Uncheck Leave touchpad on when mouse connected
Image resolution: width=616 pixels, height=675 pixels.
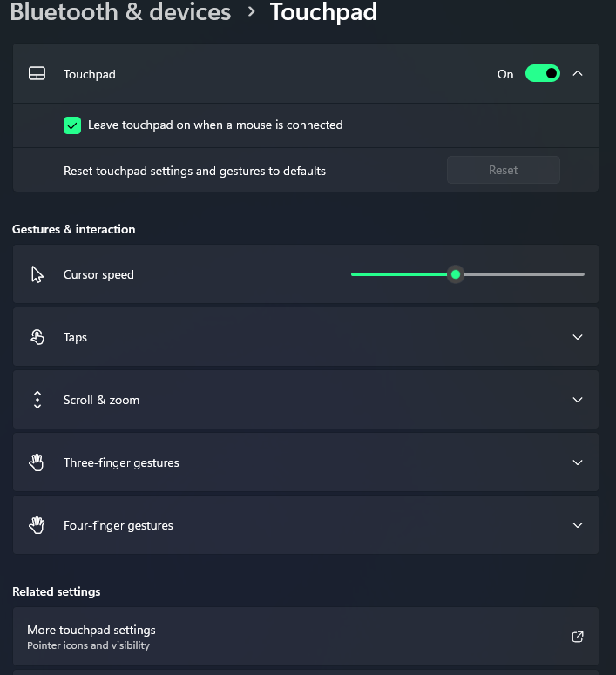(72, 125)
